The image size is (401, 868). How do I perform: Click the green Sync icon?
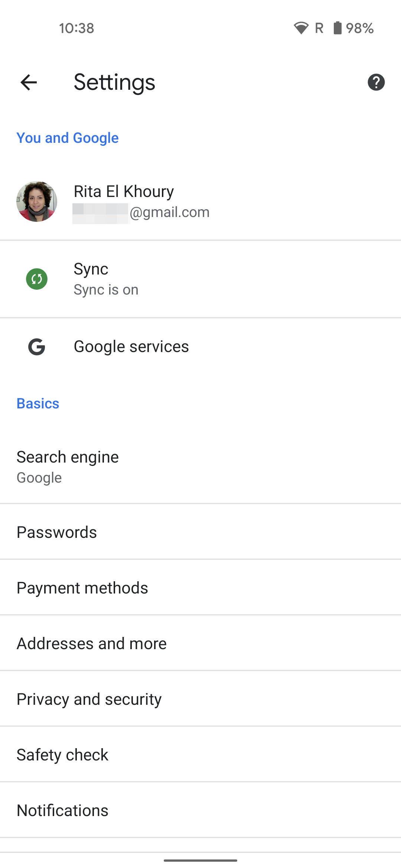(x=36, y=279)
